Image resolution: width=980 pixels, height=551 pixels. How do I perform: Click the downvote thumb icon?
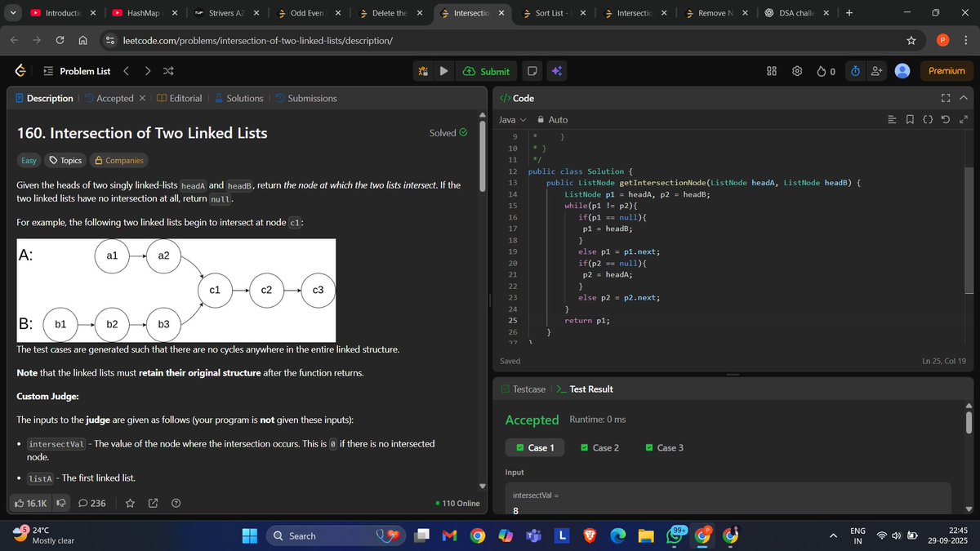[60, 503]
